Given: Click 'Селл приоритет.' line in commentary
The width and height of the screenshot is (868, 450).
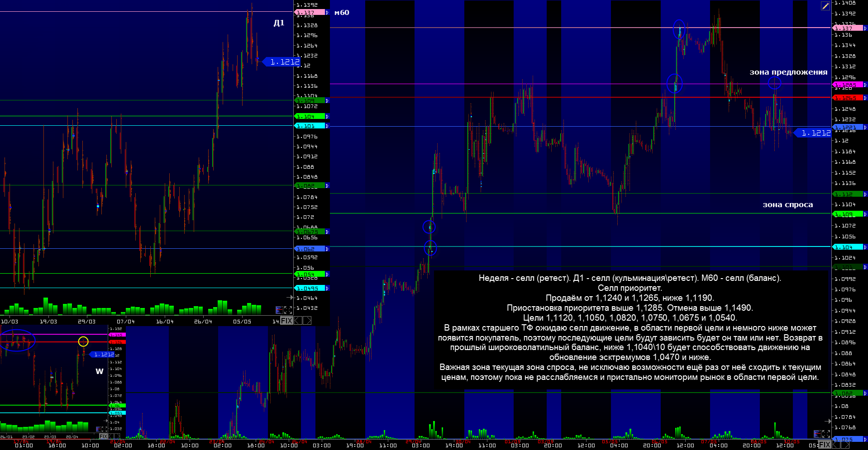Looking at the screenshot, I should [630, 288].
